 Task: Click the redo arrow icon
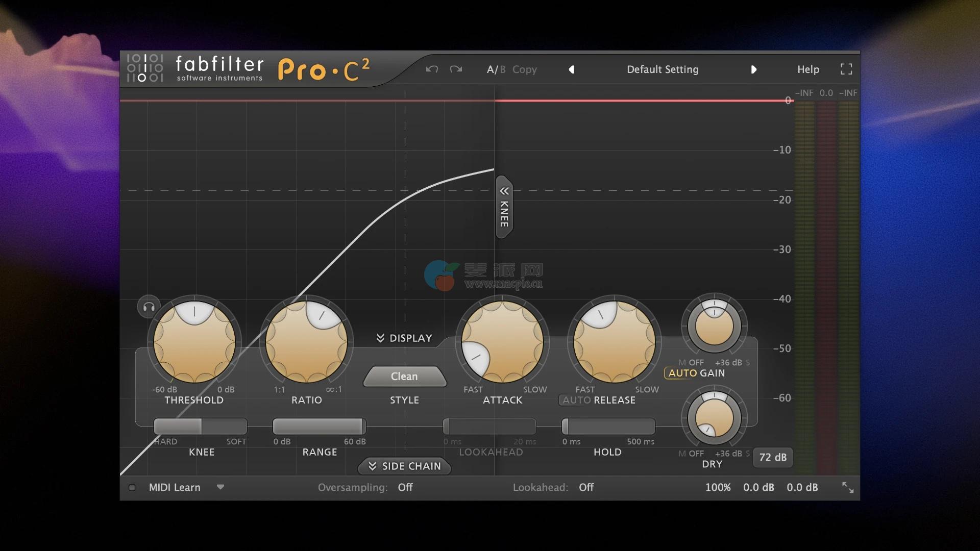click(x=456, y=69)
